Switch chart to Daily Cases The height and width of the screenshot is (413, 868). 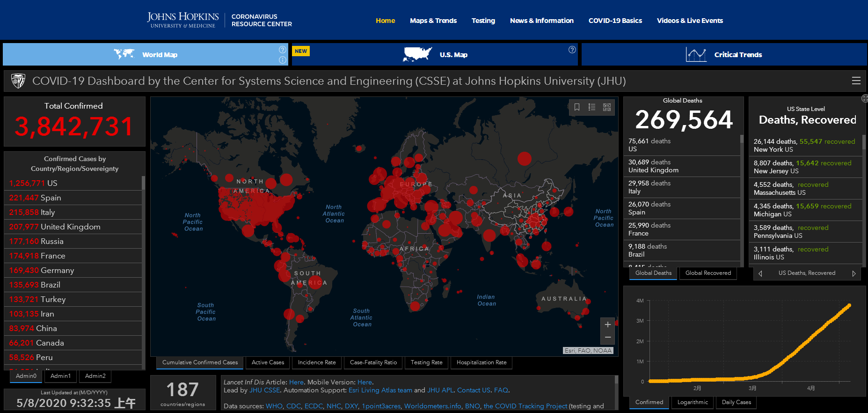[x=736, y=402]
